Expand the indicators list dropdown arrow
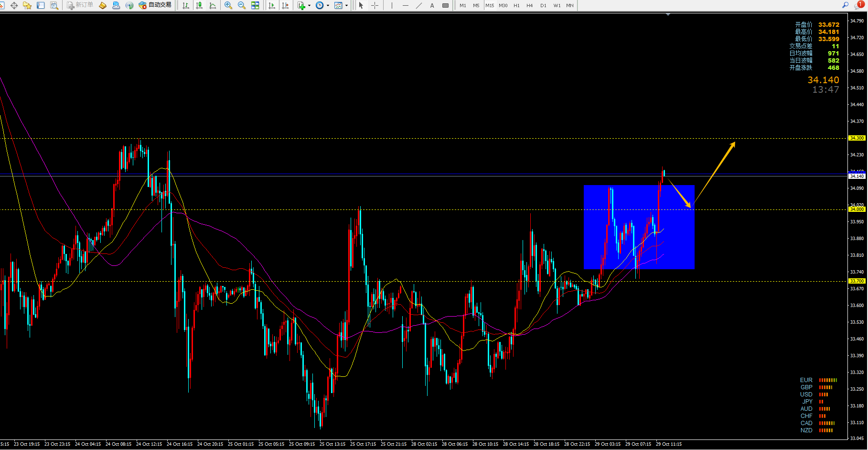 tap(309, 6)
